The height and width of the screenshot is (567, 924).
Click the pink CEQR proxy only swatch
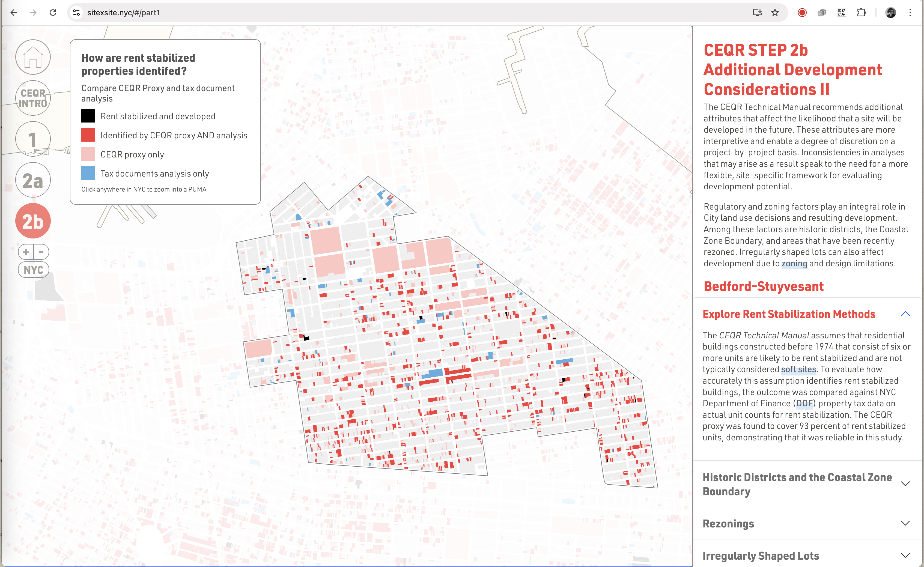[88, 154]
